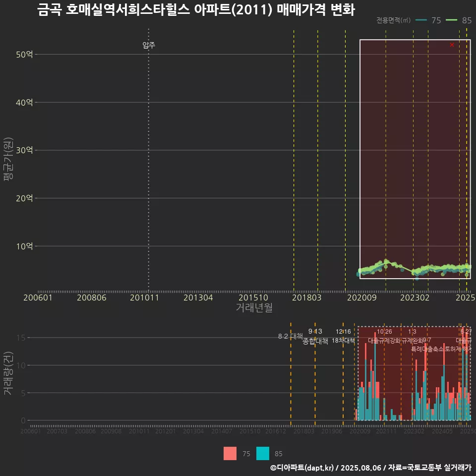Click '201201' on the volume chart x-axis
The image size is (476, 476).
pyautogui.click(x=166, y=431)
